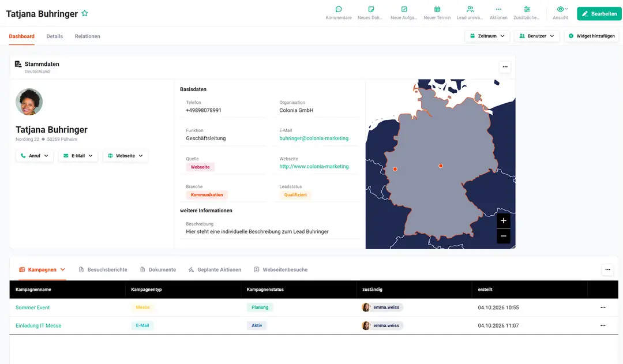
Task: Zoom out the map with minus button
Action: [x=504, y=236]
